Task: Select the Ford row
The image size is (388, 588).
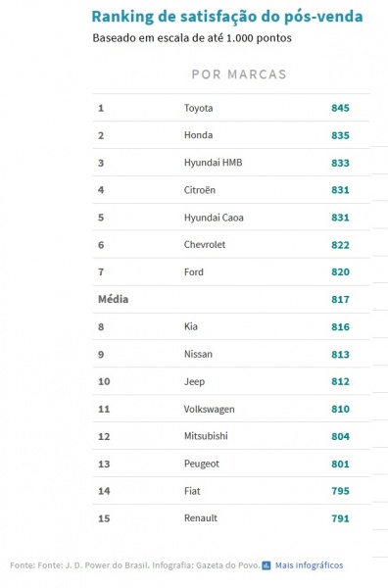Action: tap(231, 272)
